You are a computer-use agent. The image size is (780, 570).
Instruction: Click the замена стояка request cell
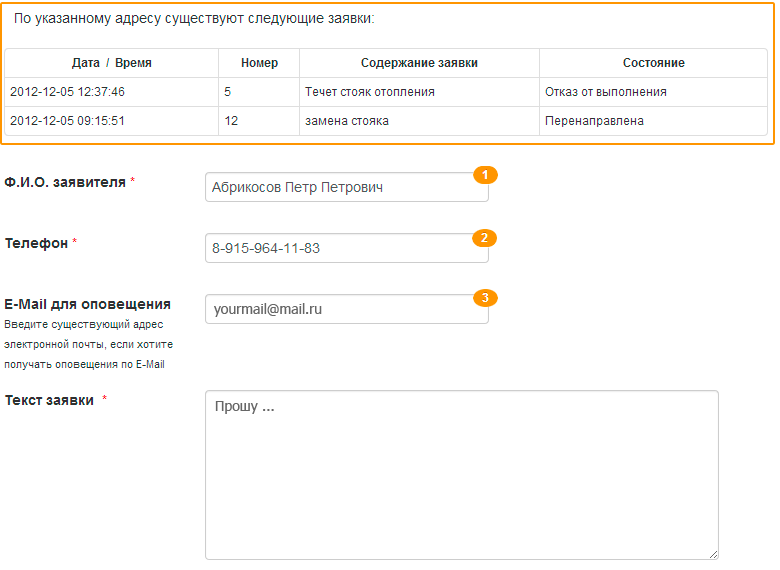point(347,121)
